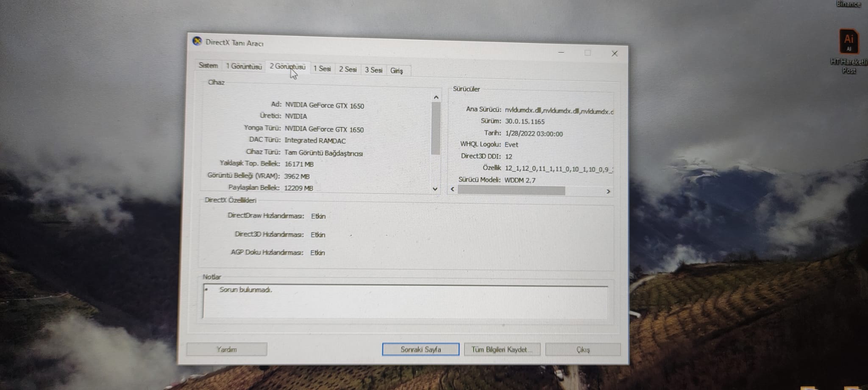Image resolution: width=868 pixels, height=390 pixels.
Task: Switch to the 2 Sesi tab
Action: (348, 69)
